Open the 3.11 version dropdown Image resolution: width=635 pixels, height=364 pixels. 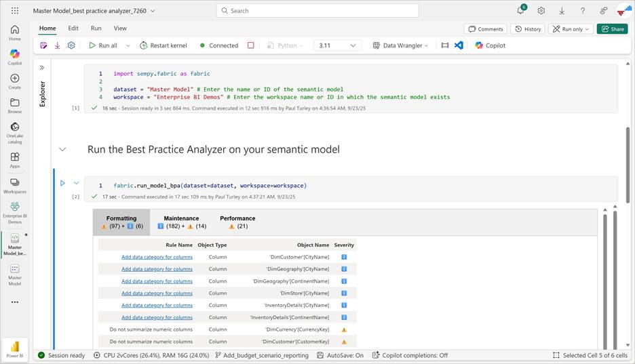tap(337, 45)
